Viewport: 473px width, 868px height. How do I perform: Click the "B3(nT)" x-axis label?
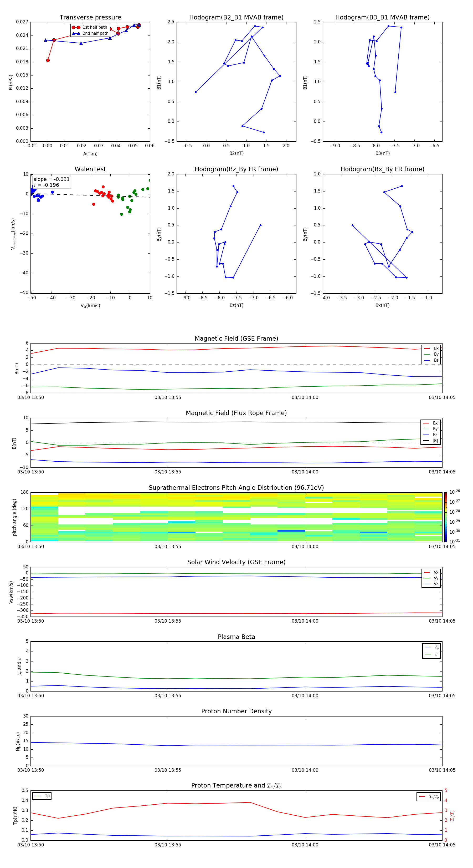382,153
